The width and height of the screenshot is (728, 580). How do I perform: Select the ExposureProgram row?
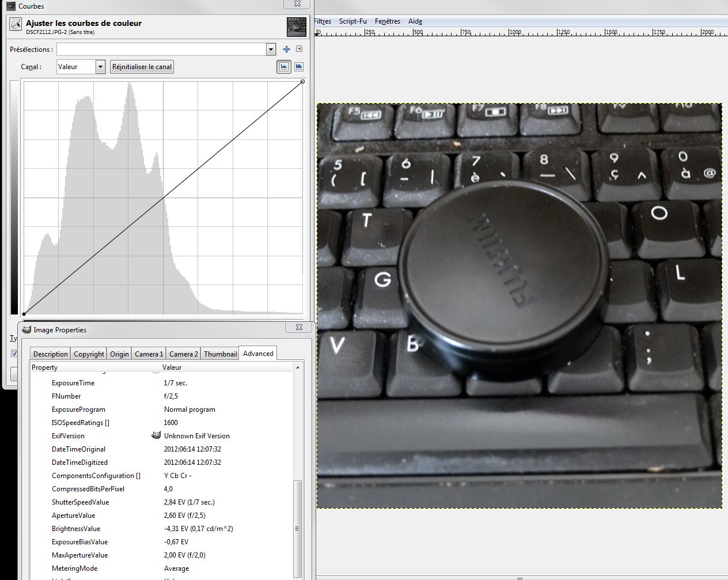162,410
